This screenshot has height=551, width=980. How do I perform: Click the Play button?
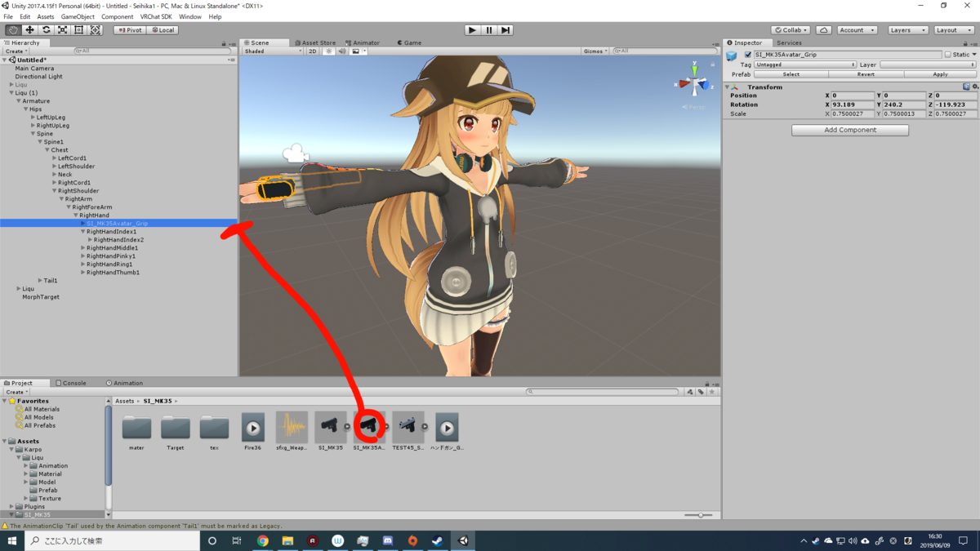click(x=472, y=30)
